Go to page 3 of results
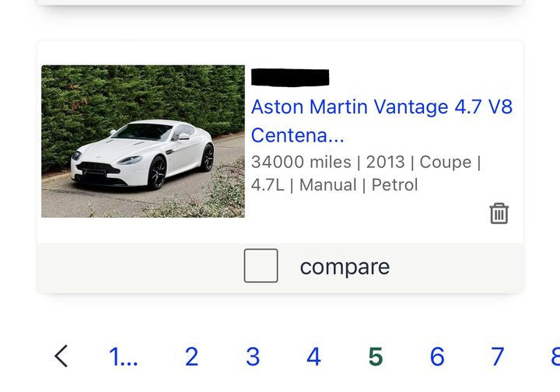This screenshot has width=560, height=392. tap(253, 356)
